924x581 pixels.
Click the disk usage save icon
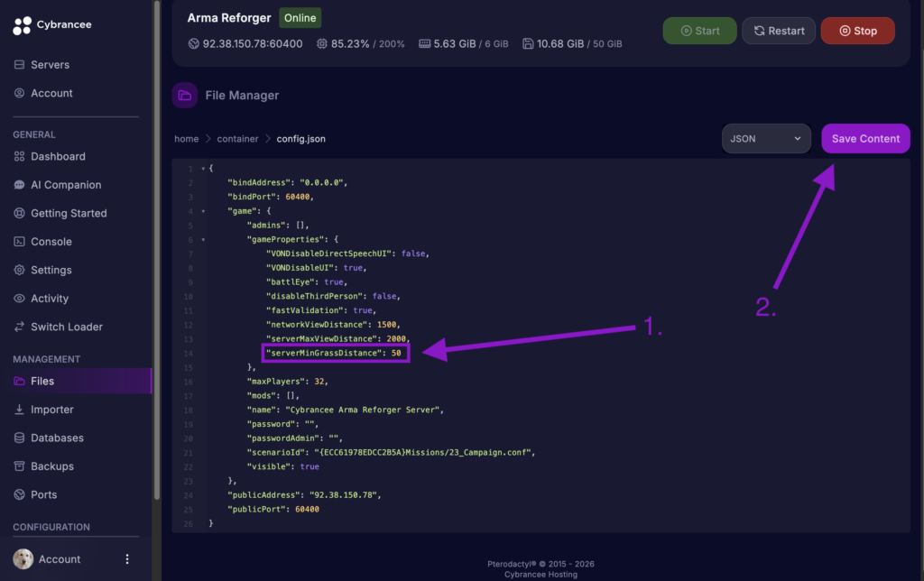(x=528, y=43)
